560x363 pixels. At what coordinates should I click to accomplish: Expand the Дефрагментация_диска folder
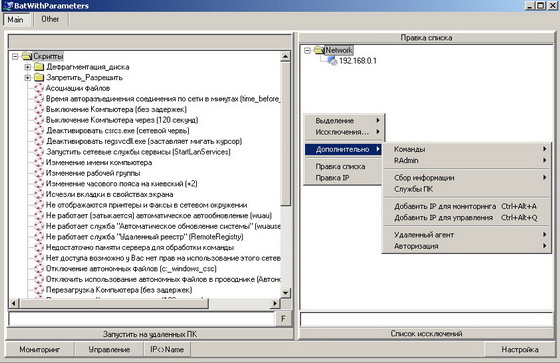pyautogui.click(x=28, y=67)
